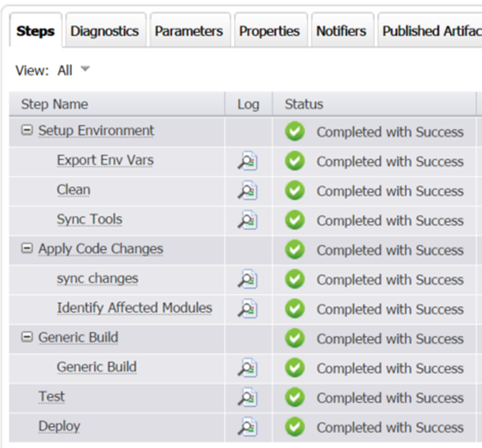The height and width of the screenshot is (448, 482).
Task: Collapse the Generic Build parent group
Action: [27, 337]
